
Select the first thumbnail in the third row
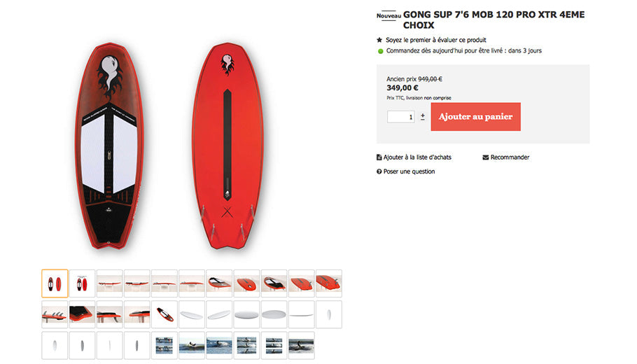[55, 345]
